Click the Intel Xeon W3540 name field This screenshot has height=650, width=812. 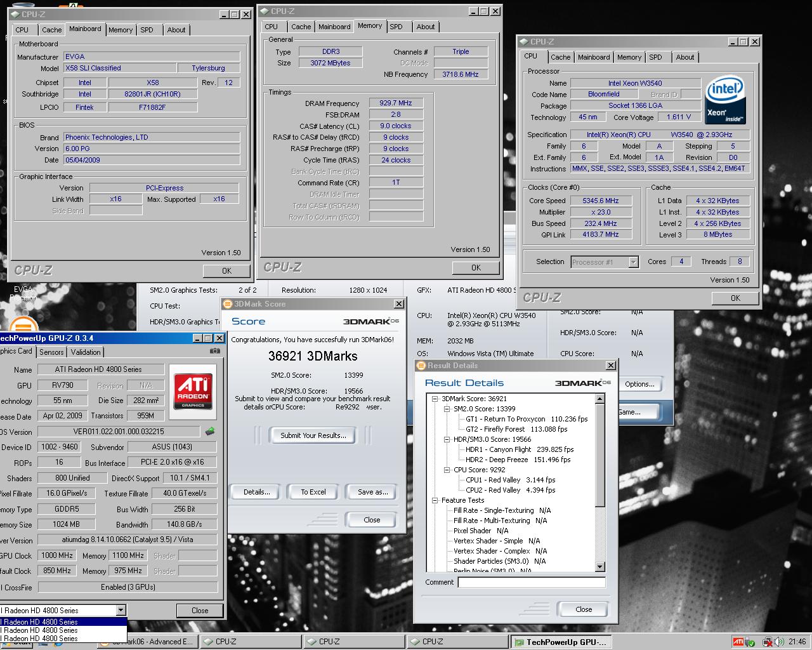[635, 83]
